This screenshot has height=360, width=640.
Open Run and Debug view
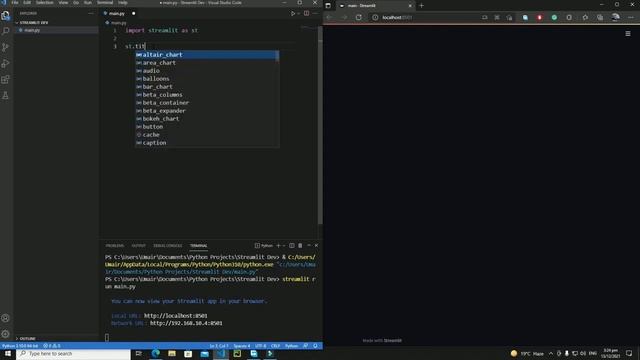[x=6, y=63]
